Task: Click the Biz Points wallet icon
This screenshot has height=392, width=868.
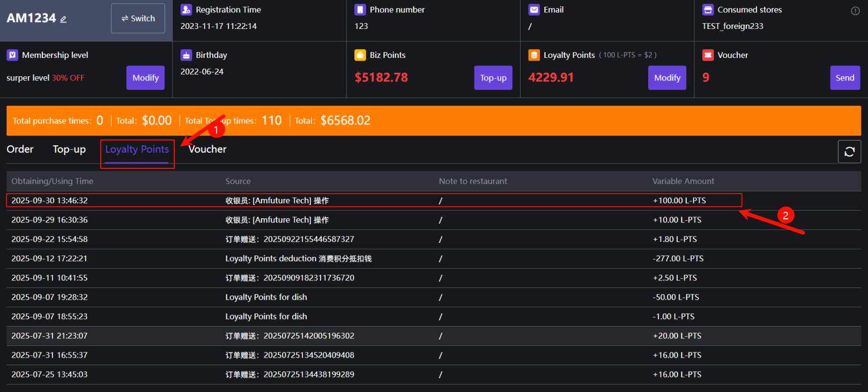Action: (x=360, y=55)
